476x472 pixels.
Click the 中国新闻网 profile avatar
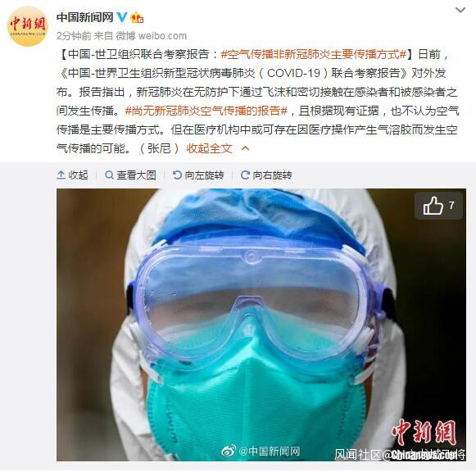click(28, 26)
